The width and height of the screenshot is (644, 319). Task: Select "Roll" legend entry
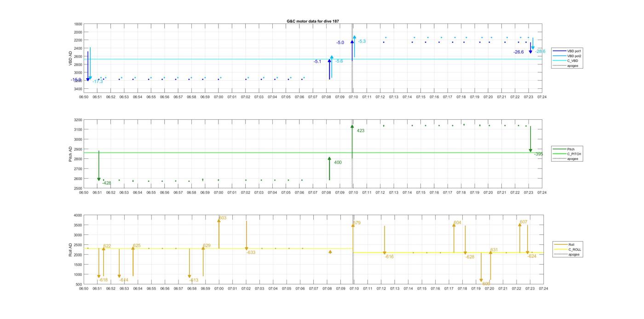(x=571, y=245)
